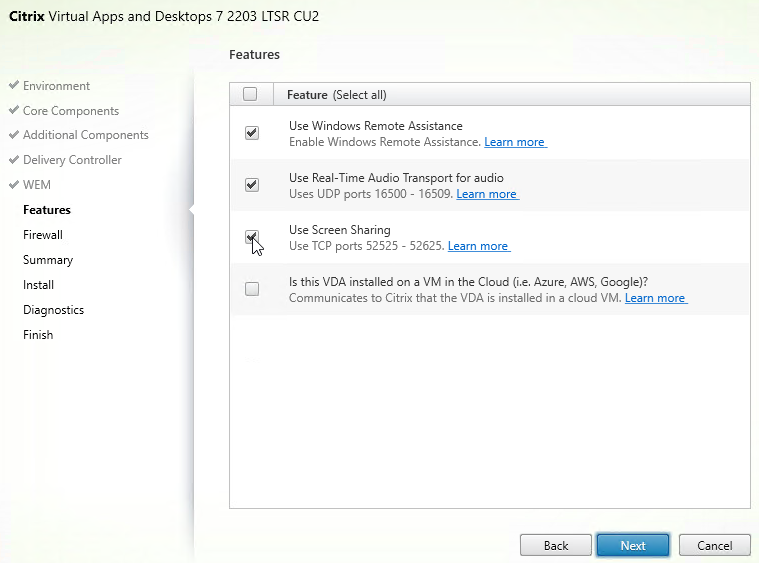The image size is (759, 563).
Task: Click the Environment completed checkmark icon
Action: (x=14, y=85)
